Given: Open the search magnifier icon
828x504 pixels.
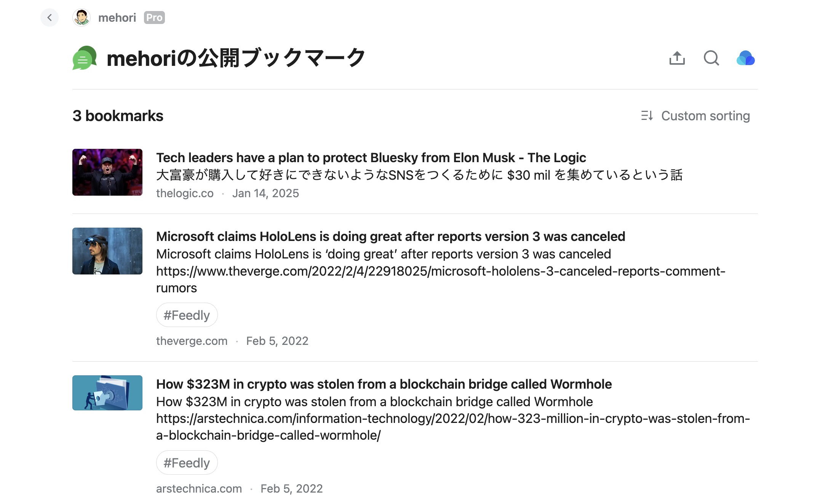Looking at the screenshot, I should click(711, 58).
